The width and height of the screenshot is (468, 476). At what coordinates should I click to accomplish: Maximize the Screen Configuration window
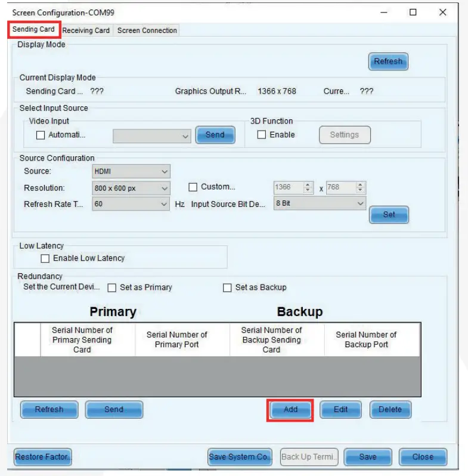[x=413, y=13]
